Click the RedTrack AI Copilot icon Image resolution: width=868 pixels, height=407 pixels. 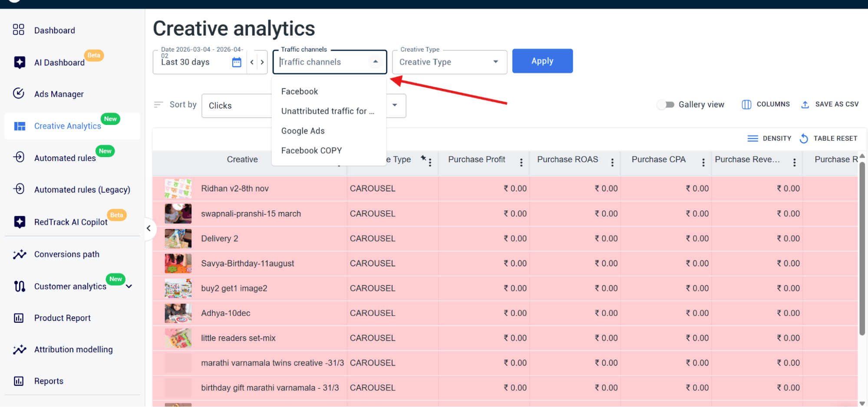pos(20,222)
